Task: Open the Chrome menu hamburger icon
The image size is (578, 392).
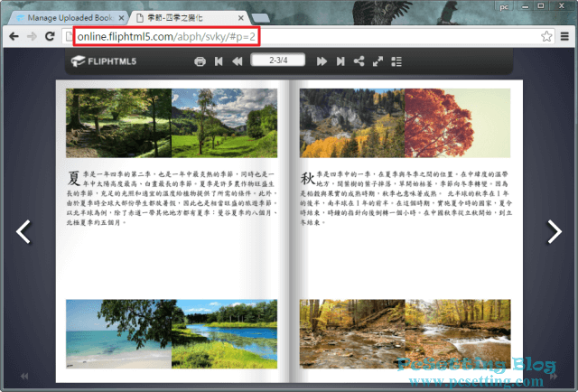Action: pos(565,36)
